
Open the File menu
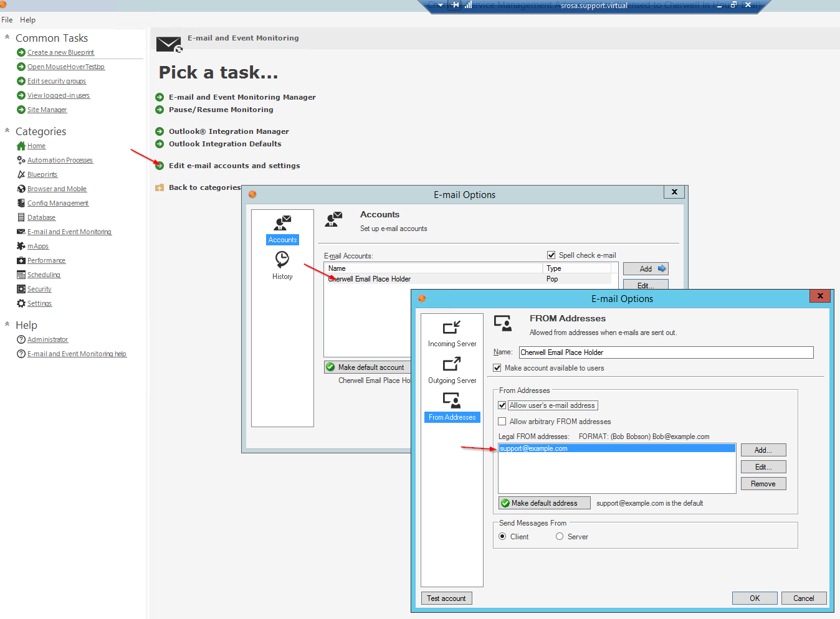(x=7, y=20)
